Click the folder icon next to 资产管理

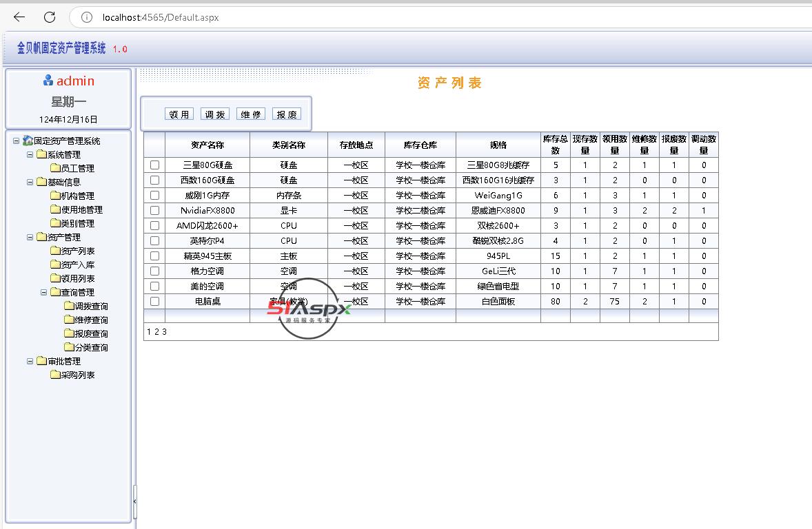click(x=42, y=236)
